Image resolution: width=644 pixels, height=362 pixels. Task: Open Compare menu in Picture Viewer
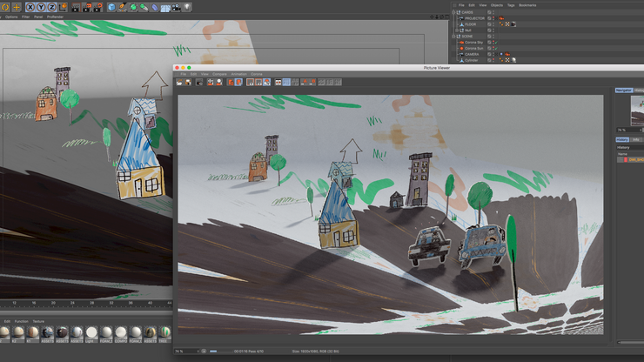pyautogui.click(x=219, y=74)
